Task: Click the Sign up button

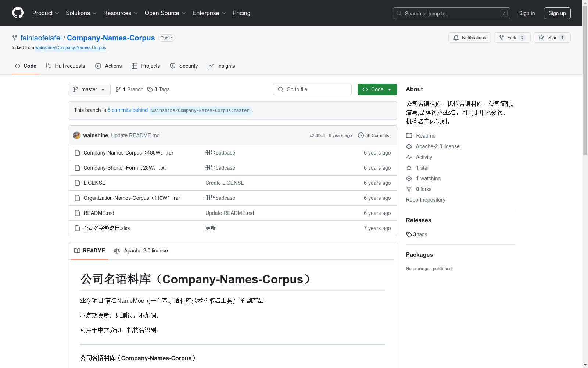Action: [x=557, y=13]
